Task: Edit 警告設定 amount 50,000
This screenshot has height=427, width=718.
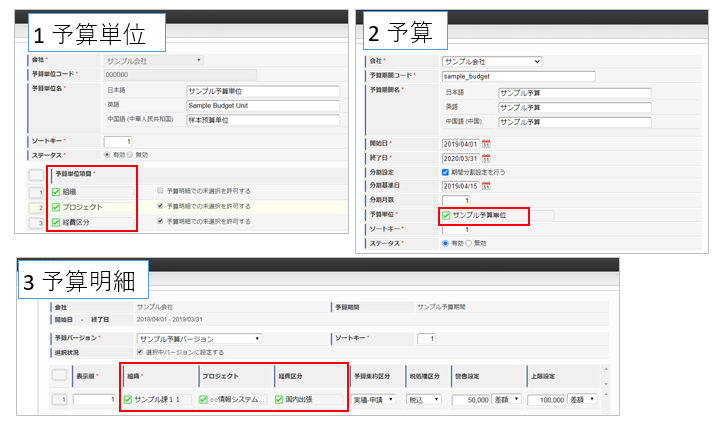Action: (x=471, y=400)
